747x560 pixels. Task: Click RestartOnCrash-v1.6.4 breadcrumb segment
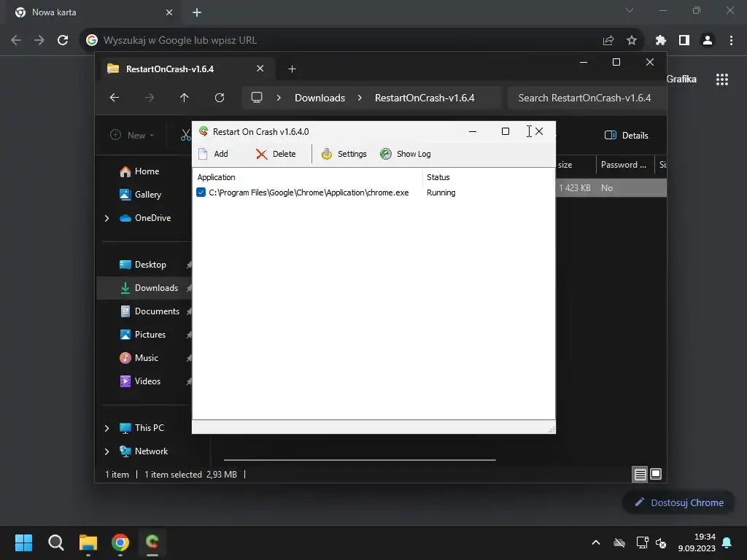point(425,98)
